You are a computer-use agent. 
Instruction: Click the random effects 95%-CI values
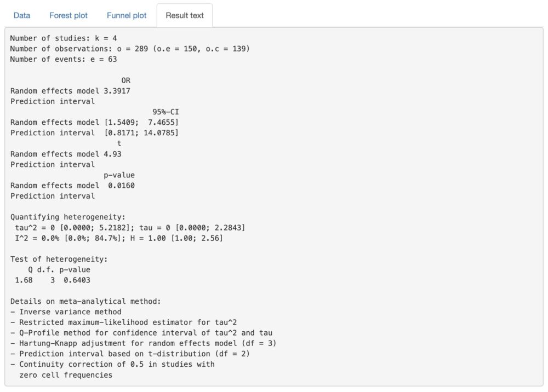pos(141,122)
